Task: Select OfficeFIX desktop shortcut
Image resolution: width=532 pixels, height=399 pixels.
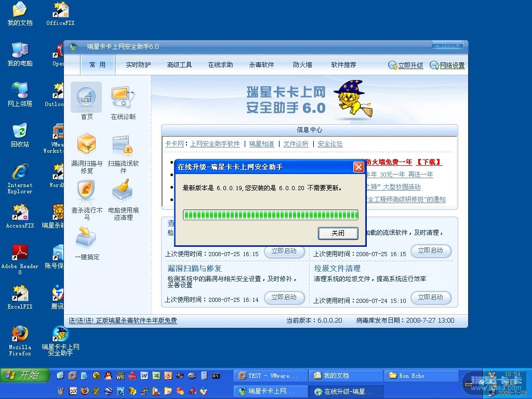Action: point(60,14)
